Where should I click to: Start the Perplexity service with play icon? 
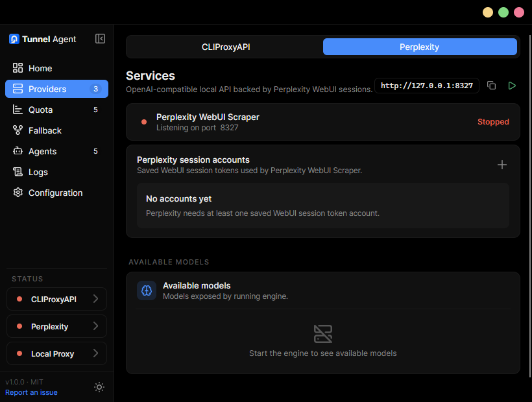(x=512, y=86)
